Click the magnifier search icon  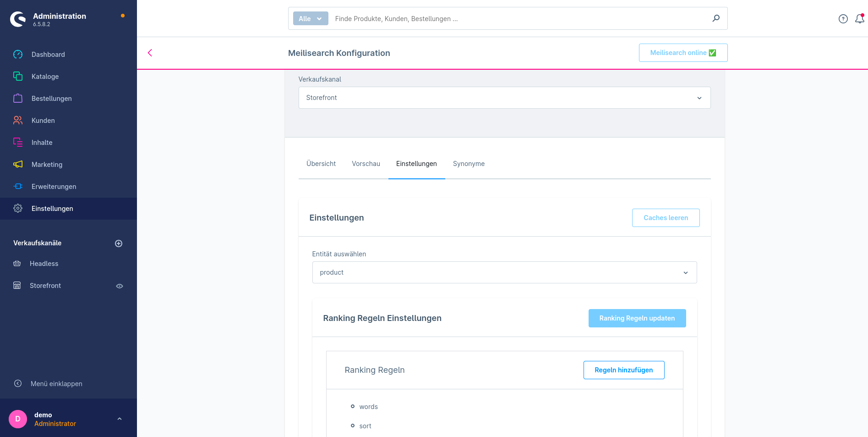pyautogui.click(x=716, y=18)
